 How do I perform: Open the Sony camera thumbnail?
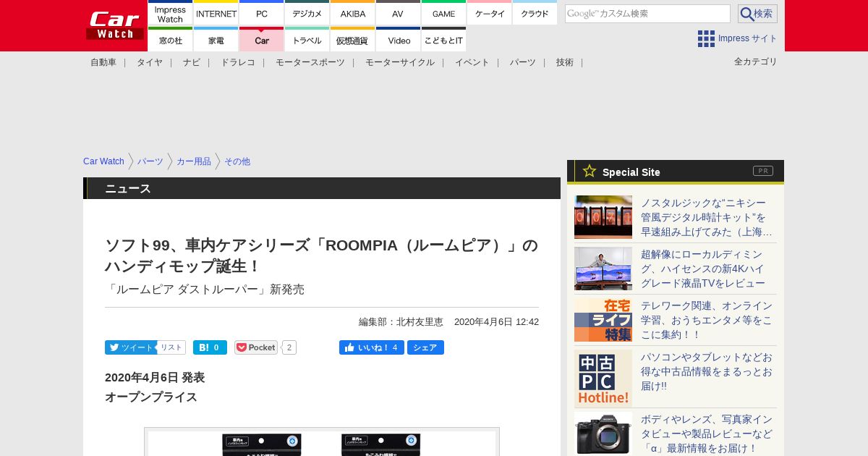(603, 434)
